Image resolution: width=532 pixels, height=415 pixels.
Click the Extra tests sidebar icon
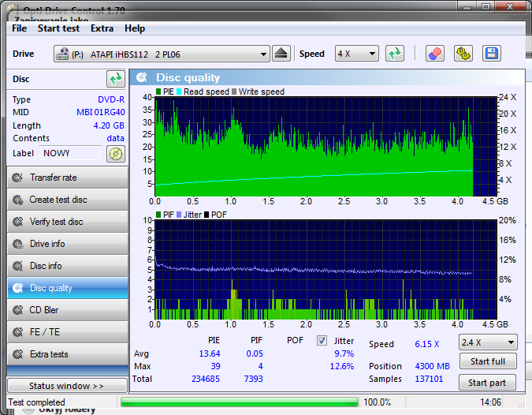pyautogui.click(x=17, y=354)
